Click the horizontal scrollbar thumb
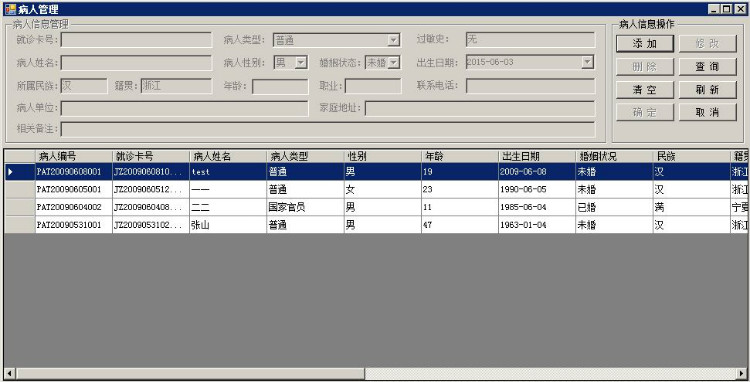The height and width of the screenshot is (382, 750). pyautogui.click(x=190, y=373)
